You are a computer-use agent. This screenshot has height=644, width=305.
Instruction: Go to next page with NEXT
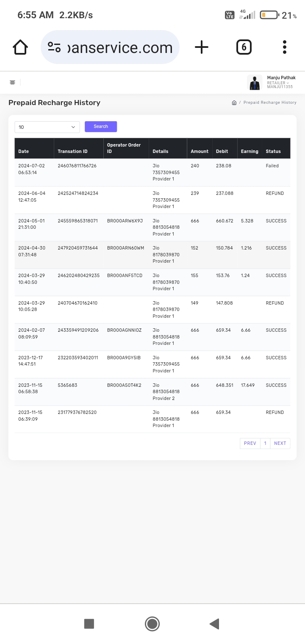280,443
